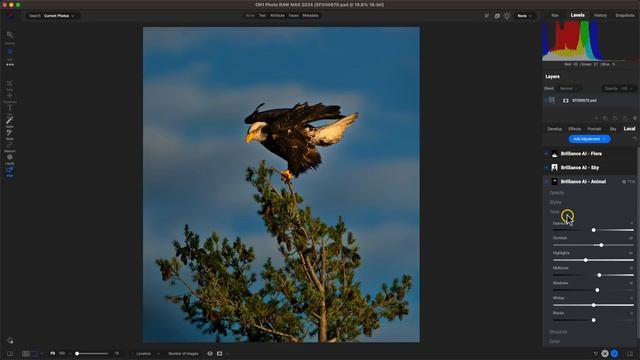Open the Develop tab
Image resolution: width=640 pixels, height=360 pixels.
click(554, 129)
